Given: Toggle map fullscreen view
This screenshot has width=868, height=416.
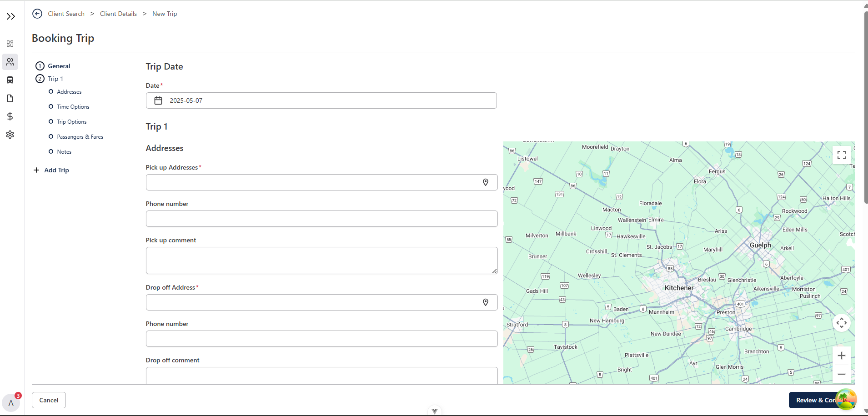Looking at the screenshot, I should pos(841,155).
